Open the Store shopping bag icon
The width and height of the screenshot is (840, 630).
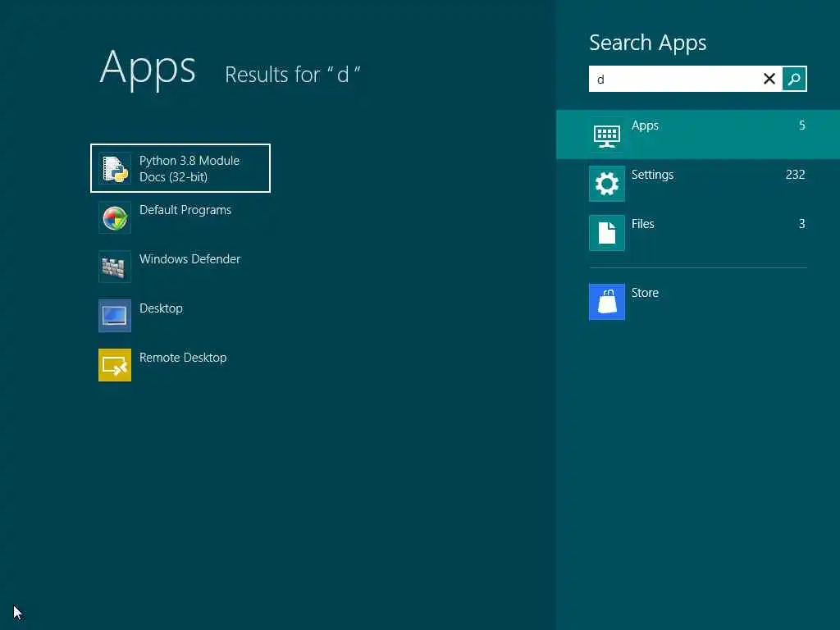(x=607, y=302)
